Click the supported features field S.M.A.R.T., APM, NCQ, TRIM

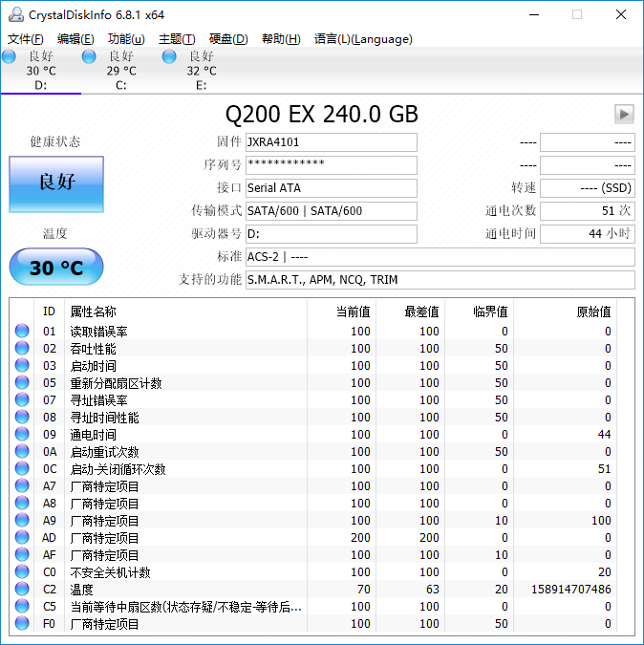coord(440,280)
